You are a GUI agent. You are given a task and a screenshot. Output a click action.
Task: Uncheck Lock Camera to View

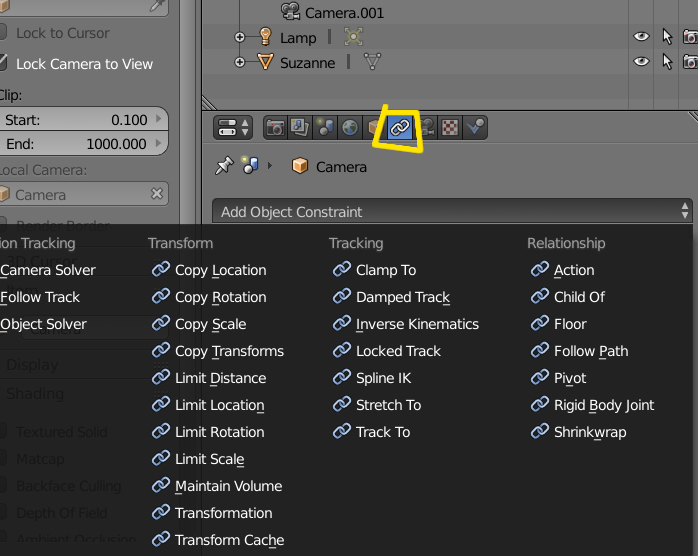(2, 63)
